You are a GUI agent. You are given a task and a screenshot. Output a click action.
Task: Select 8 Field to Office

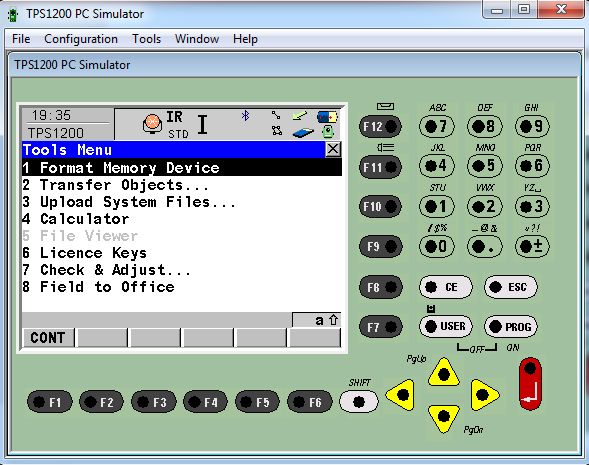182,287
